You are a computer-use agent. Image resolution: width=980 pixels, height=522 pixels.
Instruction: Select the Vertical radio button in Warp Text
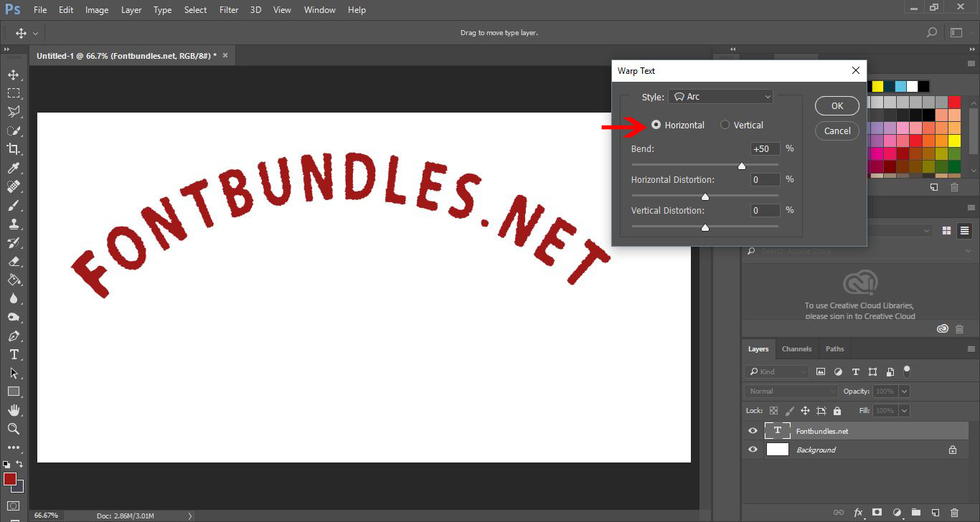tap(725, 124)
